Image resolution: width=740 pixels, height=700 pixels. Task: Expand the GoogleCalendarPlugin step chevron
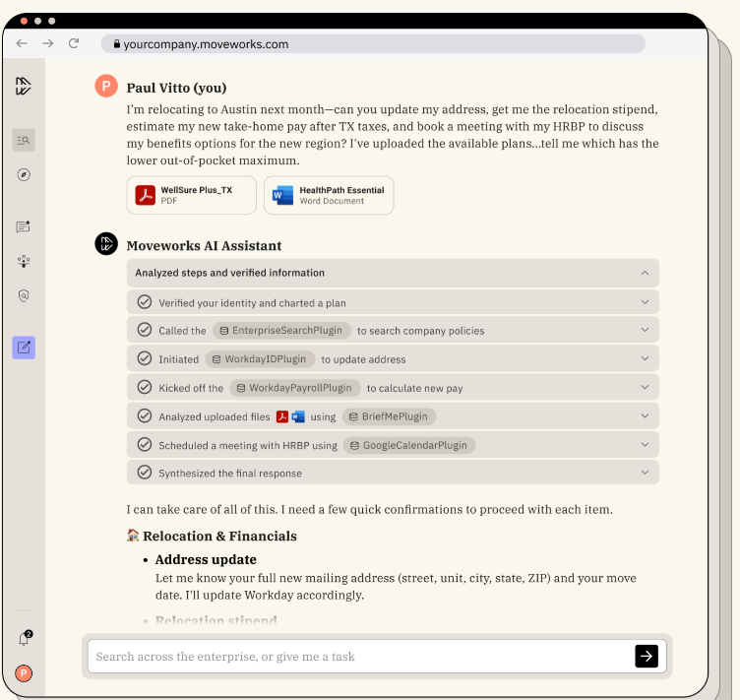[x=645, y=445]
